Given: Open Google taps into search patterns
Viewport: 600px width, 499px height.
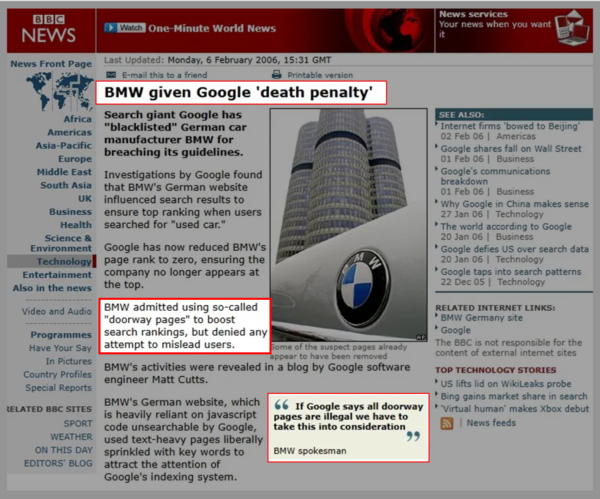Looking at the screenshot, I should pos(511,272).
